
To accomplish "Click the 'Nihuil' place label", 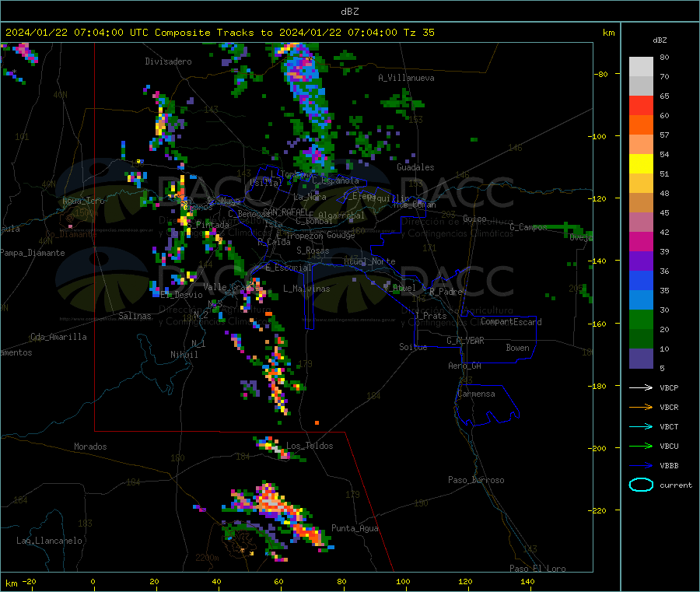I will tap(184, 355).
